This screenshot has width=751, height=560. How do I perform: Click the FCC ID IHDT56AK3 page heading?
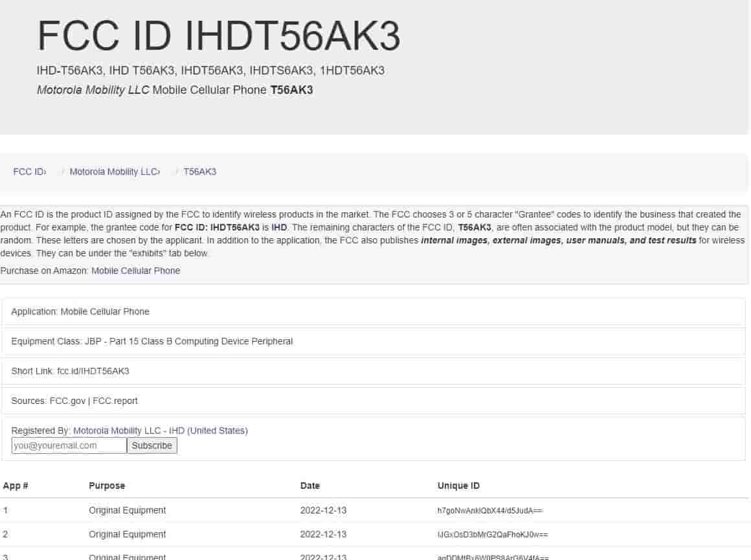(x=219, y=36)
